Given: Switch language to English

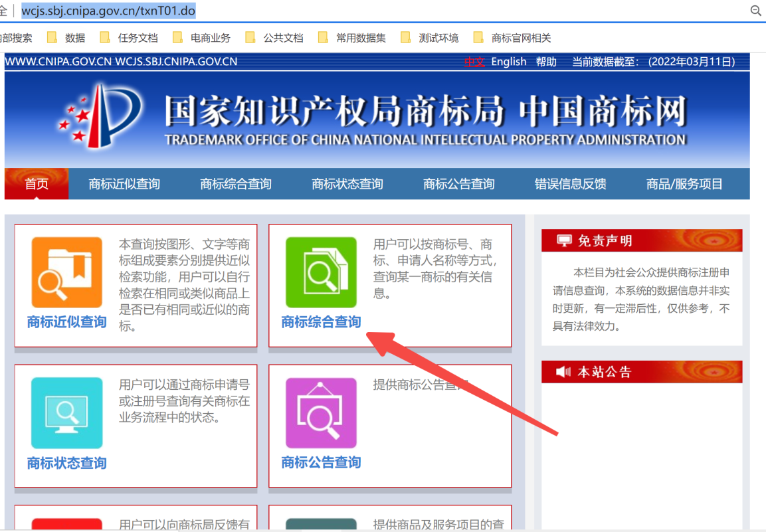Looking at the screenshot, I should (508, 62).
